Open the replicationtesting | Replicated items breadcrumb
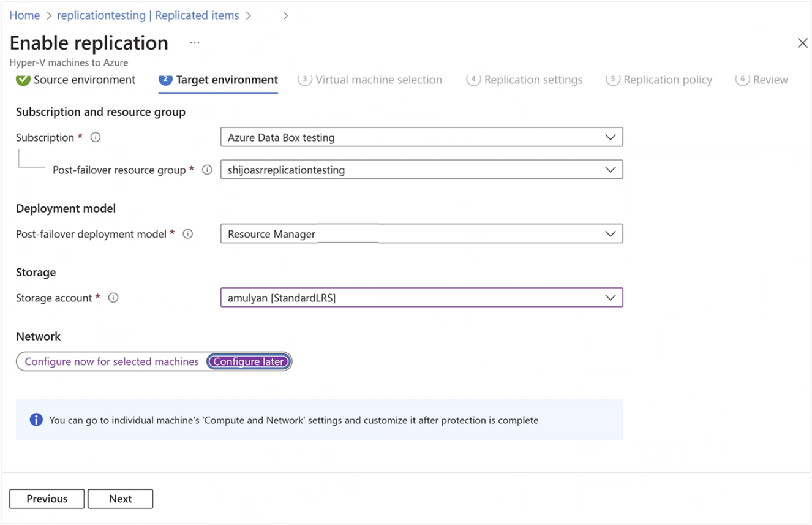812x525 pixels. coord(148,15)
